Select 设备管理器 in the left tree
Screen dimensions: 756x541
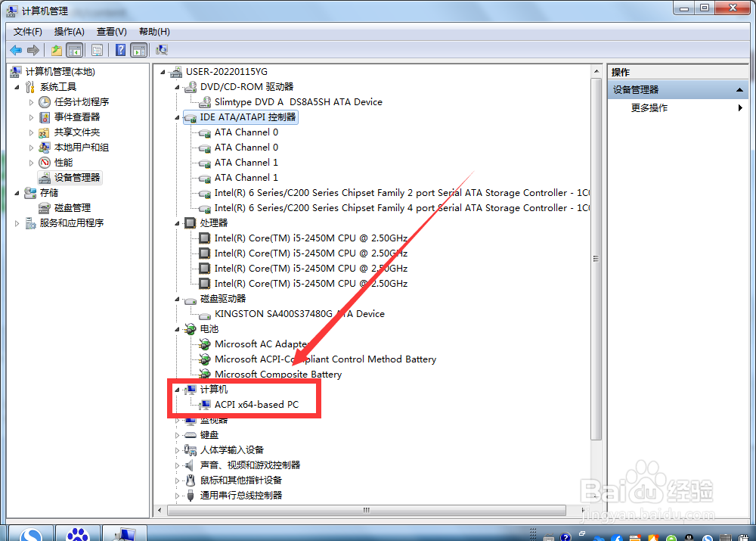[x=77, y=178]
